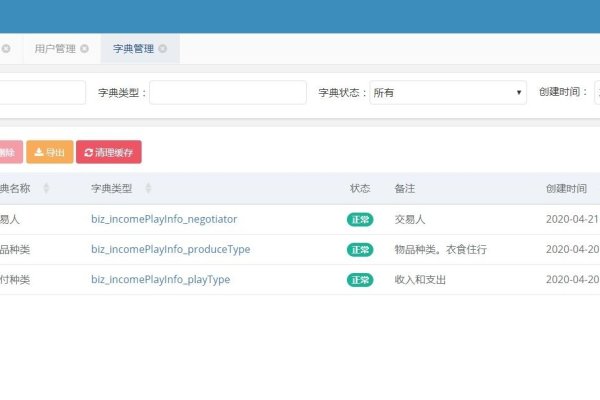Image resolution: width=600 pixels, height=400 pixels.
Task: Click the 2020-04-21 date cell
Action: (572, 219)
